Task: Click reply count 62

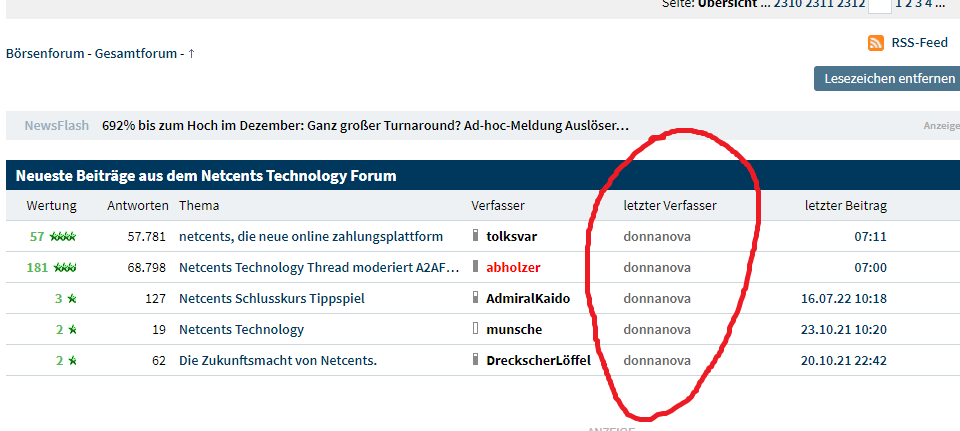Action: (x=159, y=361)
